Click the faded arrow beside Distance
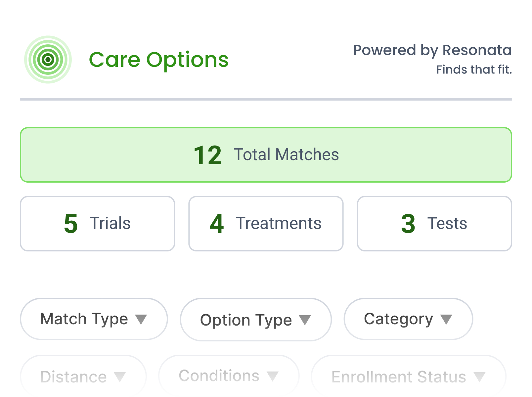The width and height of the screenshot is (532, 397). [x=119, y=376]
